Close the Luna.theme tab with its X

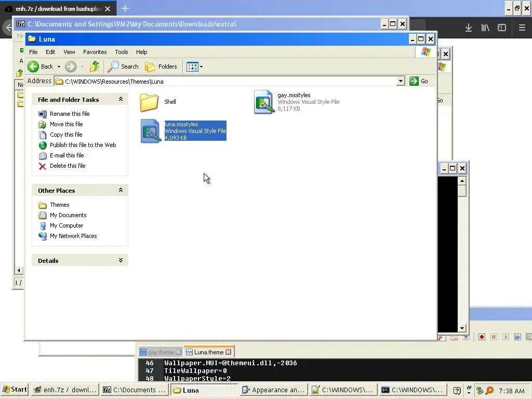pos(229,352)
